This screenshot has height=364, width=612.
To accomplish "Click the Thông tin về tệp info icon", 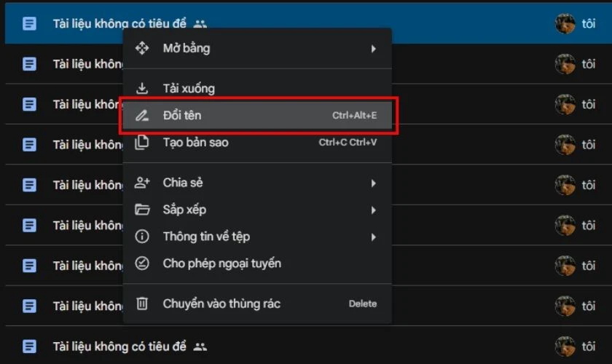I will click(142, 237).
